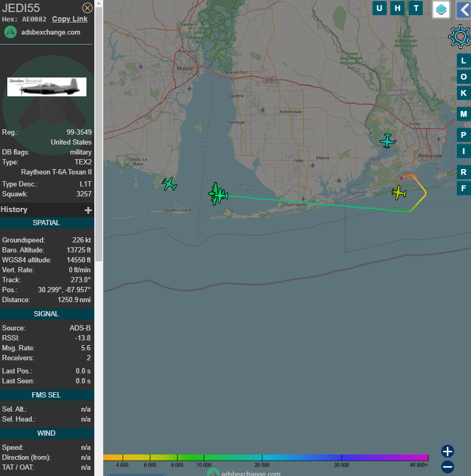Select the position coordinates 30.299°, -87.957°

tap(64, 290)
